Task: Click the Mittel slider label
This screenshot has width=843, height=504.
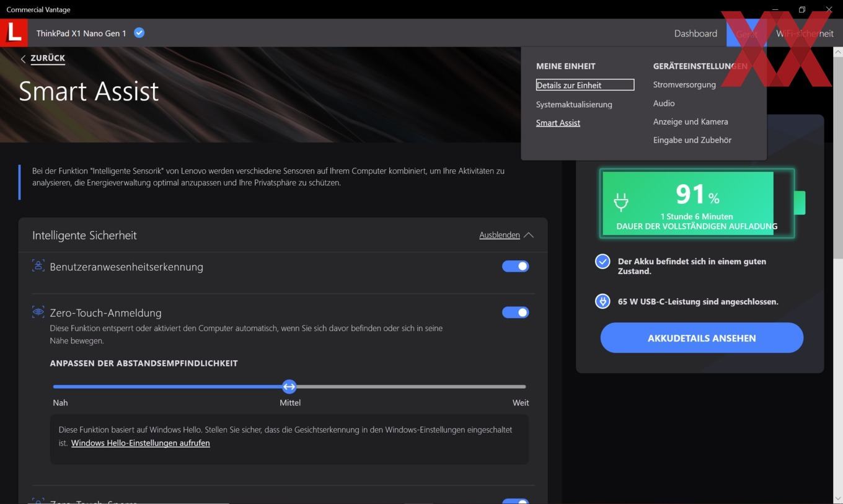Action: pos(290,402)
